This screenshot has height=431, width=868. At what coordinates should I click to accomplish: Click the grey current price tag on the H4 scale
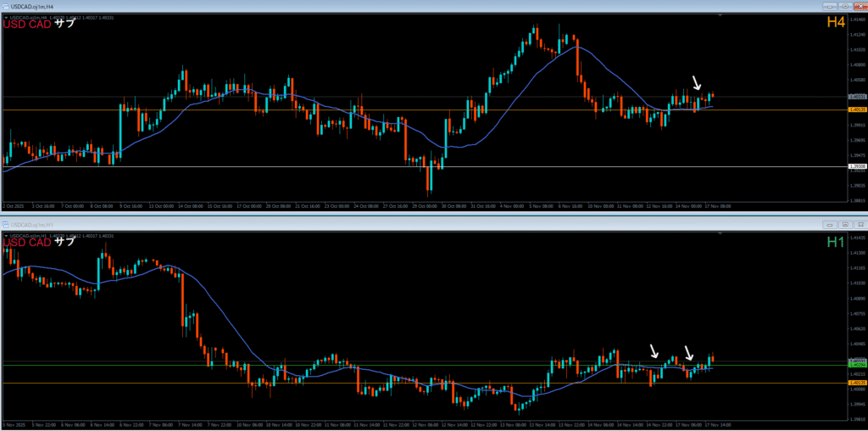point(856,97)
